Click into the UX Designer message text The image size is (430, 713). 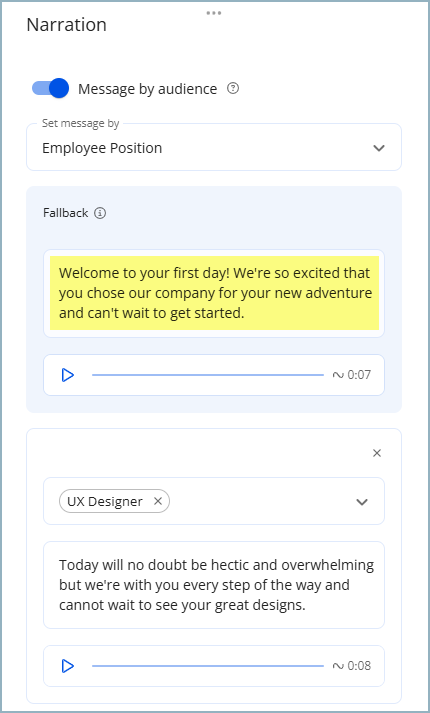click(214, 585)
